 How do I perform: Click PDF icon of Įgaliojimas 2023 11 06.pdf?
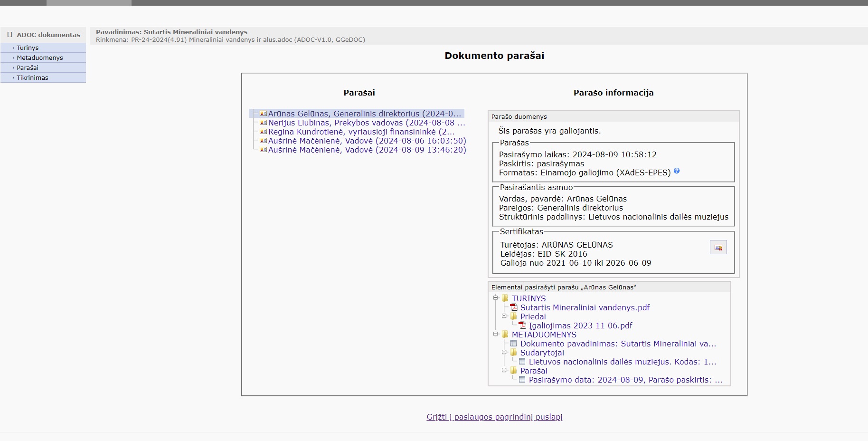[x=522, y=326]
